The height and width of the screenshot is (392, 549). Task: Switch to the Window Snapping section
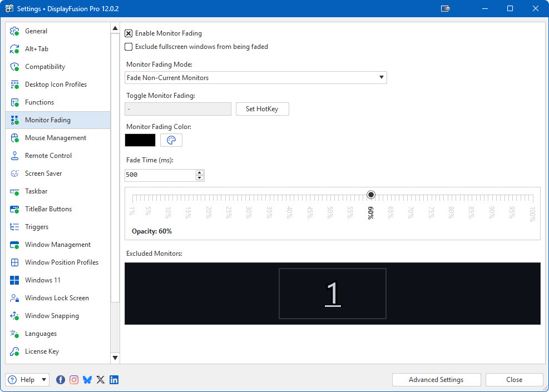click(x=52, y=316)
